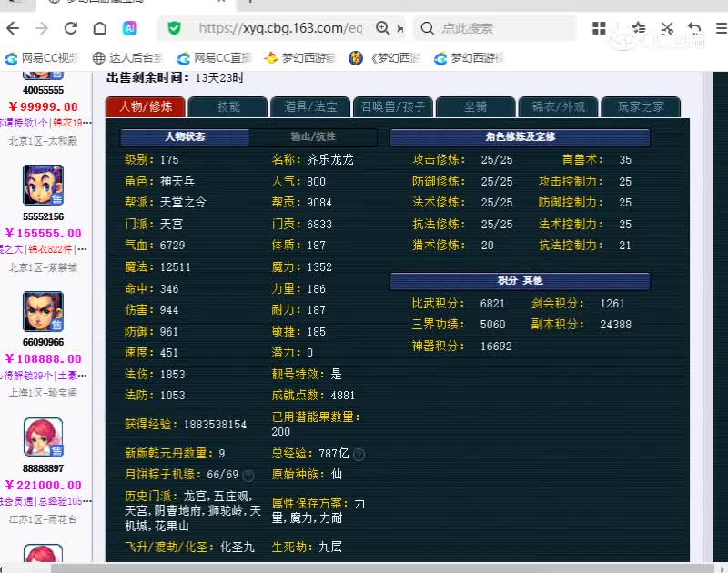Switch to the 锦衣/外观 tab
728x573 pixels.
click(558, 107)
